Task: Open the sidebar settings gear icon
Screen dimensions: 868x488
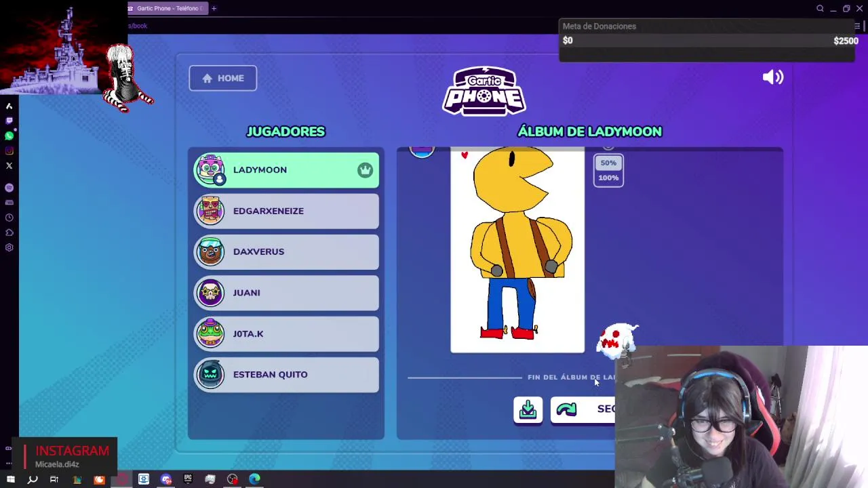Action: [x=9, y=247]
